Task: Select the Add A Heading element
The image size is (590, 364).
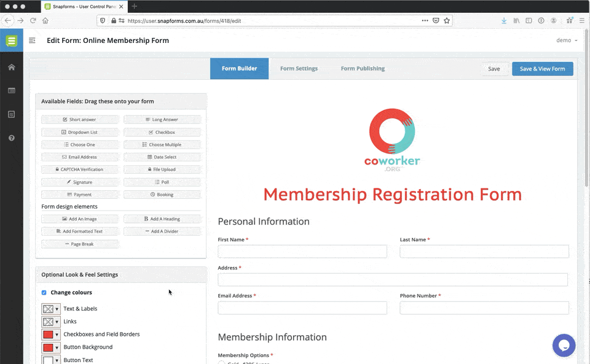Action: (x=162, y=219)
